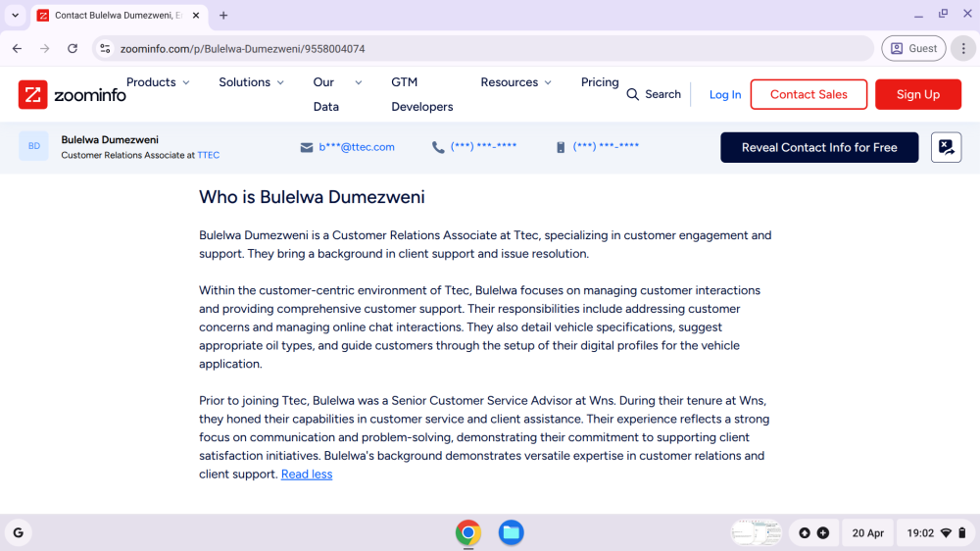Open the Pricing page

(600, 82)
